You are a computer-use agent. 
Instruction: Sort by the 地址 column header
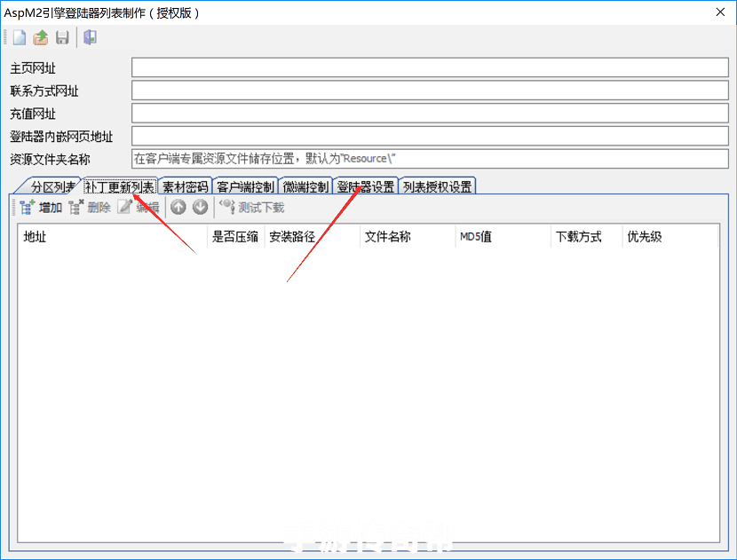tap(113, 236)
